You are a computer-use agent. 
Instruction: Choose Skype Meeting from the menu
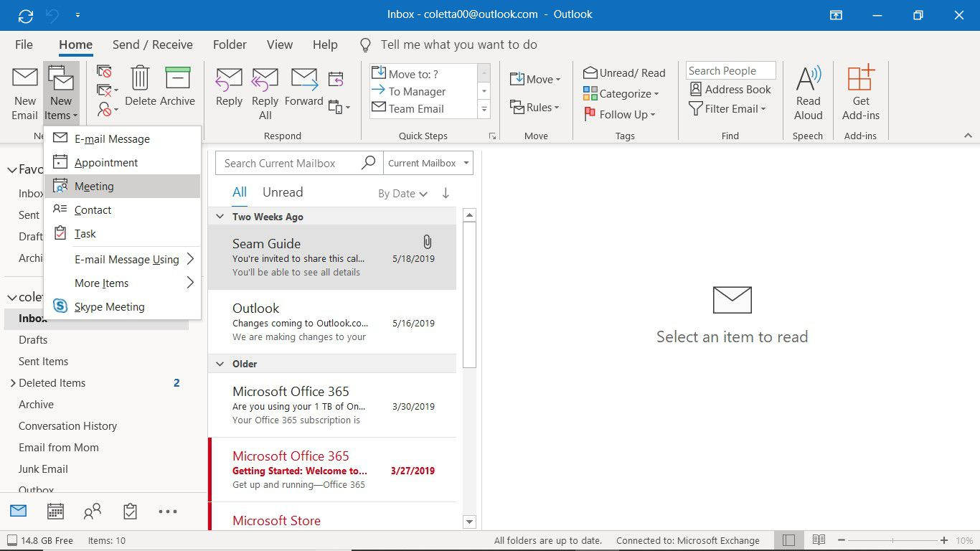tap(122, 306)
